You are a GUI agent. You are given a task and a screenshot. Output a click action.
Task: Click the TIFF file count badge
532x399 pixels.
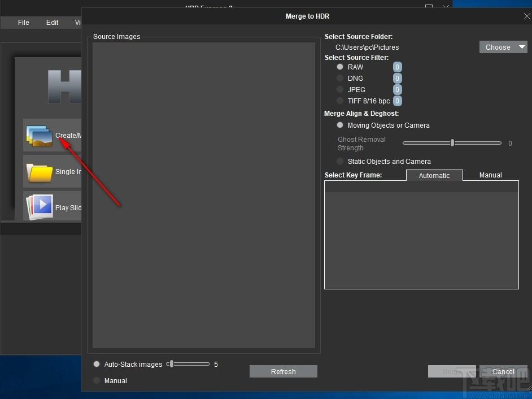[x=397, y=101]
